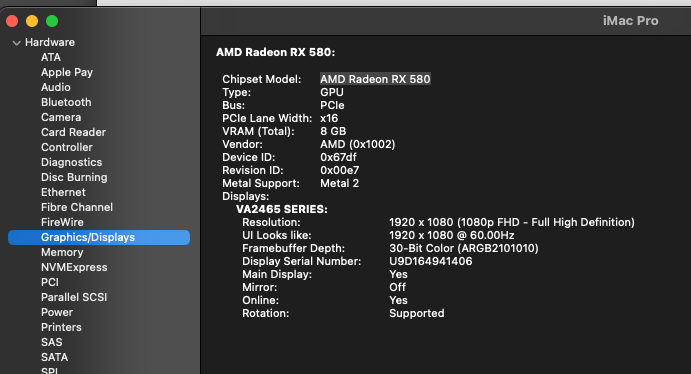
Task: Select the highlighted Graphics/Displays item
Action: pyautogui.click(x=99, y=237)
